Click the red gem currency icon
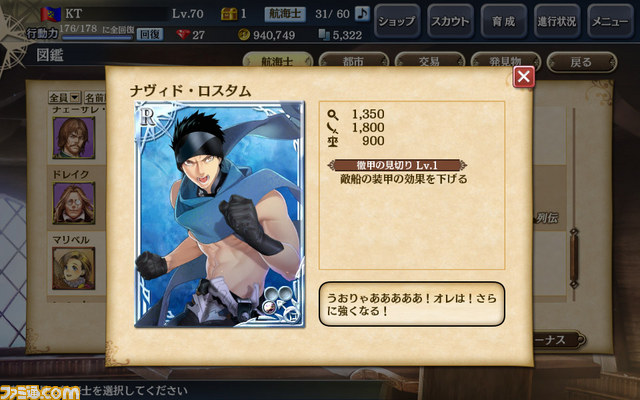Screen dimensions: 640x400 183,35
